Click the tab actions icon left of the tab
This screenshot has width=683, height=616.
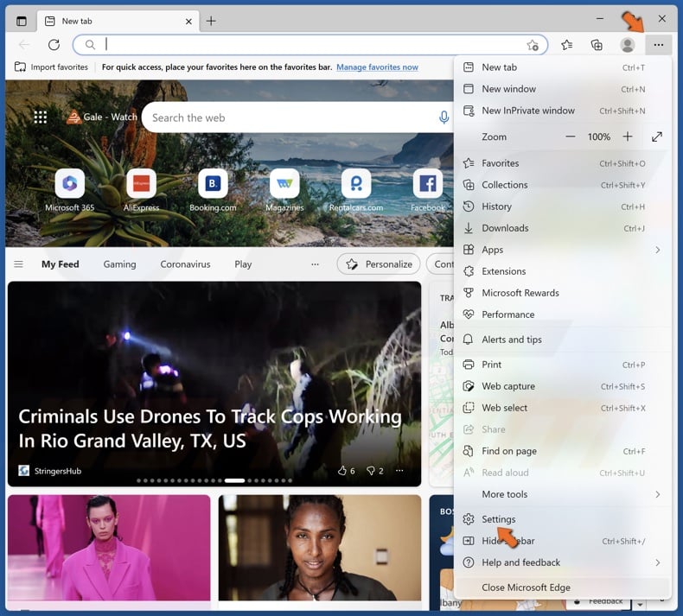click(22, 21)
